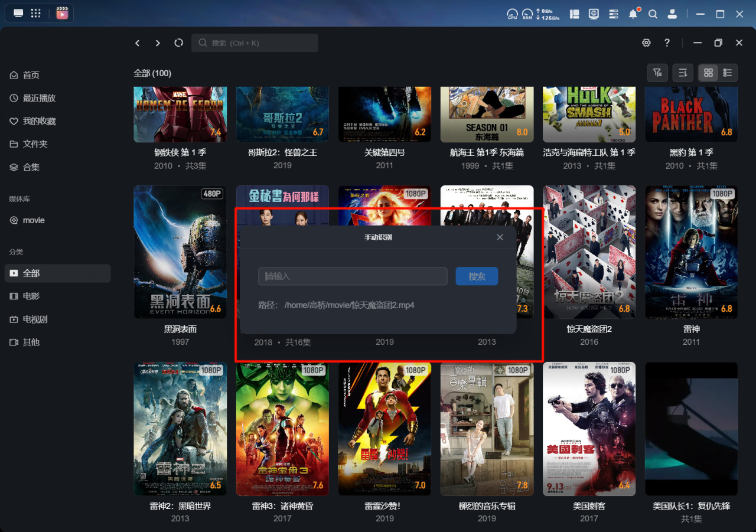Click the 搜索 button in dialog
756x532 pixels.
pos(477,276)
